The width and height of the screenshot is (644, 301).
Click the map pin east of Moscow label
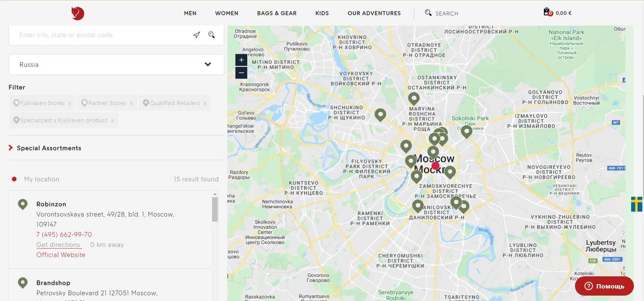coord(450,172)
